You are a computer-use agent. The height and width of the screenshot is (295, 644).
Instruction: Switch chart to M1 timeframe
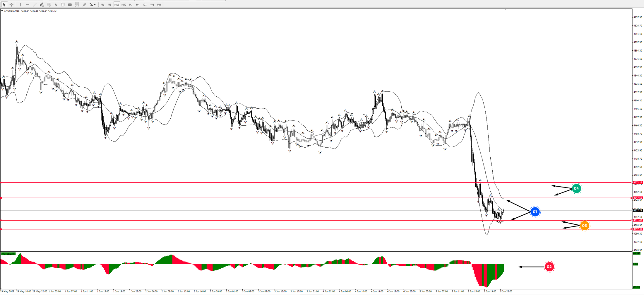coord(102,5)
